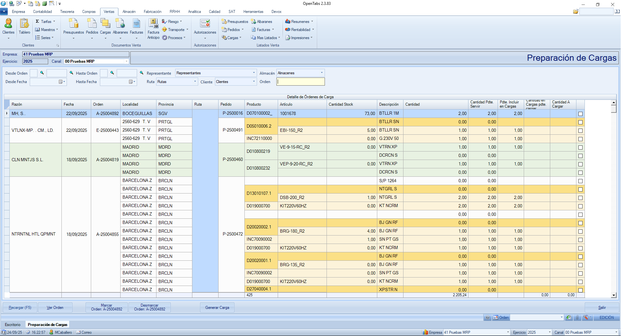This screenshot has width=644, height=336.
Task: Open the Almacenes combo box
Action: point(322,73)
